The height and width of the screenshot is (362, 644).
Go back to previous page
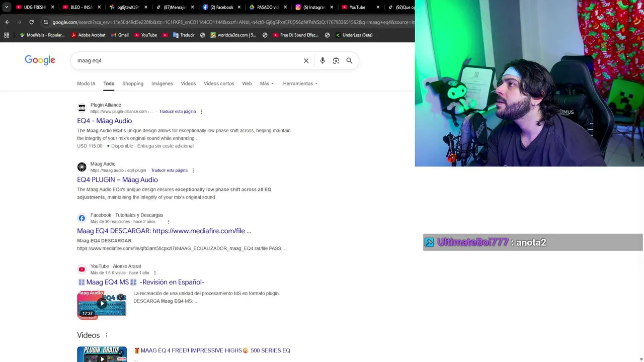pos(7,22)
